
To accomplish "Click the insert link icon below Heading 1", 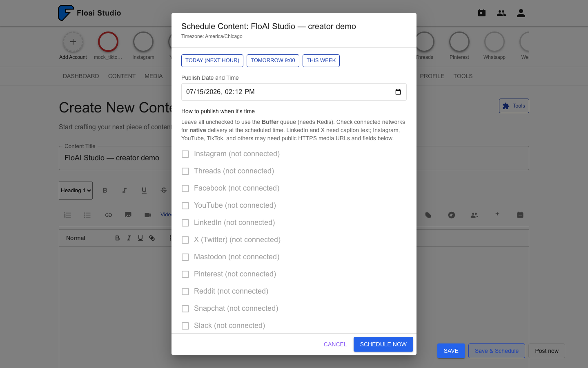I will click(x=109, y=215).
